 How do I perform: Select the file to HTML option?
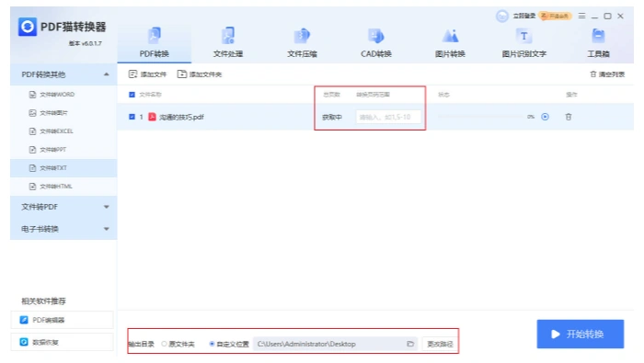click(x=63, y=187)
